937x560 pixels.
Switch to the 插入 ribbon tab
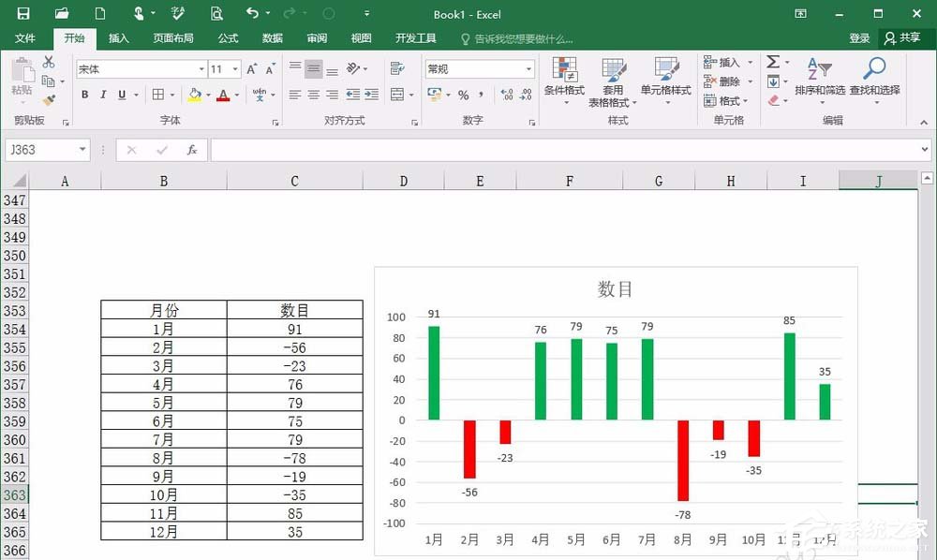click(118, 38)
